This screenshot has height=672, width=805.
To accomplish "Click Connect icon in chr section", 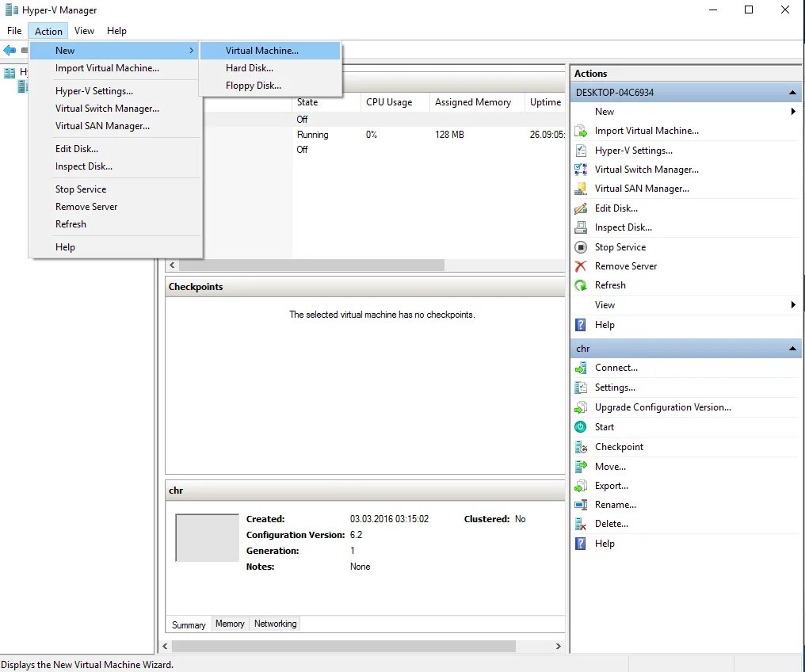I will (x=581, y=368).
